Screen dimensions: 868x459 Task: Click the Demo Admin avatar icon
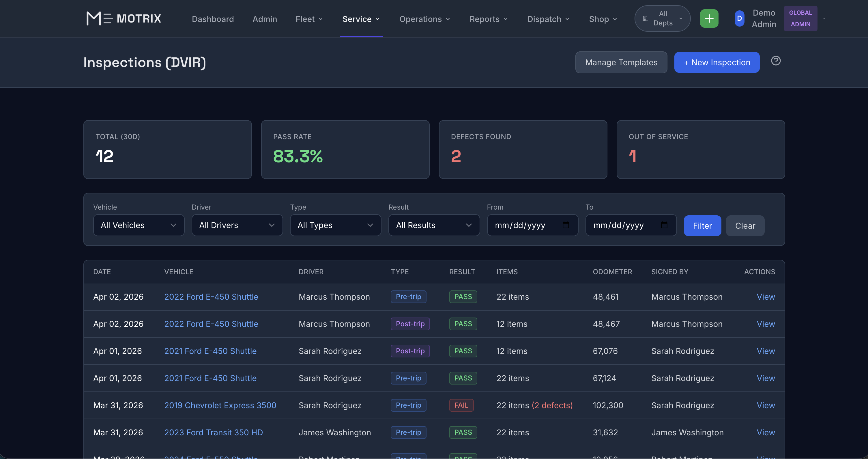pyautogui.click(x=739, y=18)
